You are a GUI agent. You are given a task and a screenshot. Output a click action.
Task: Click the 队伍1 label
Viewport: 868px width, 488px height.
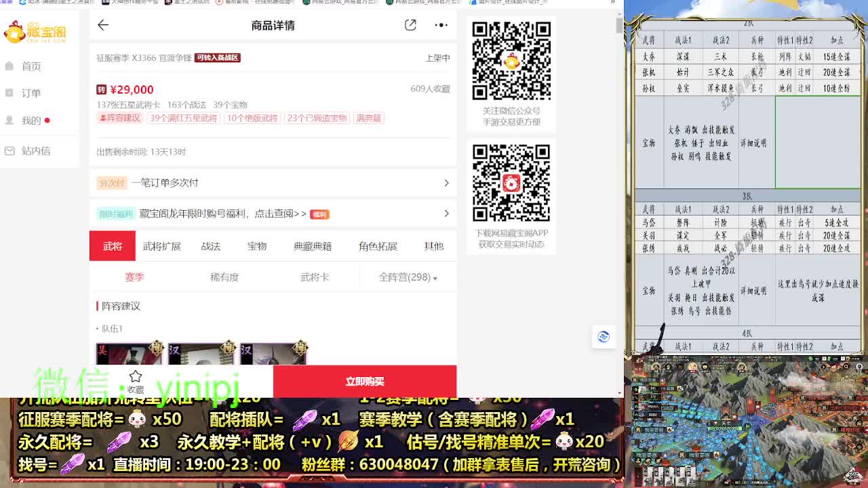point(112,329)
